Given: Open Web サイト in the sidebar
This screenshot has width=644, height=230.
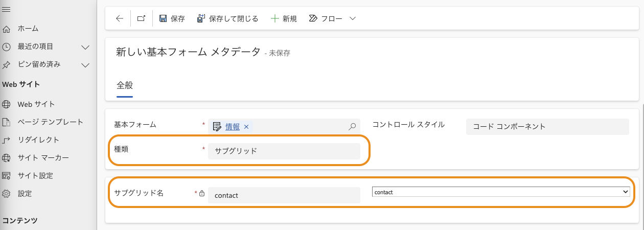Looking at the screenshot, I should pos(36,104).
